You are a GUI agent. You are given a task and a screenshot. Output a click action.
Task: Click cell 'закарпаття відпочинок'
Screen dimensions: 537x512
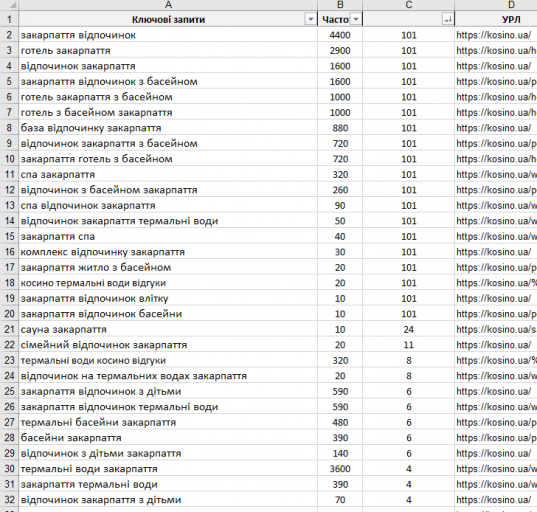[168, 35]
